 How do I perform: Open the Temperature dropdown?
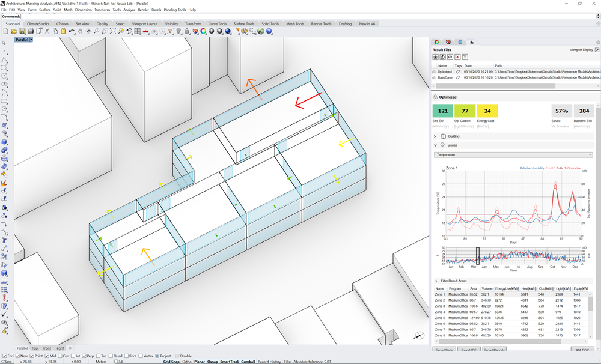point(513,155)
